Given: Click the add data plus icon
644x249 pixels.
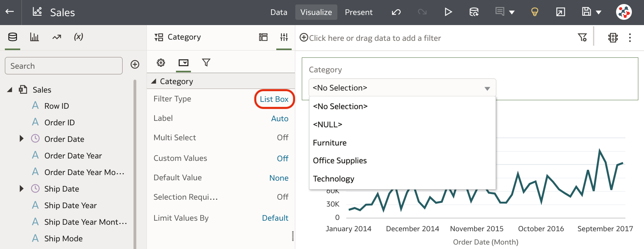Looking at the screenshot, I should (135, 65).
